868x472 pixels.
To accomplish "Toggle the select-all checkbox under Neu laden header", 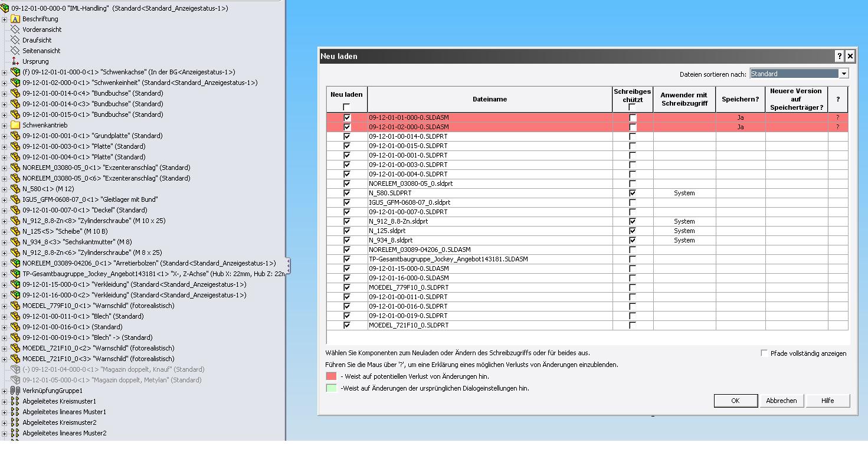I will pos(346,107).
